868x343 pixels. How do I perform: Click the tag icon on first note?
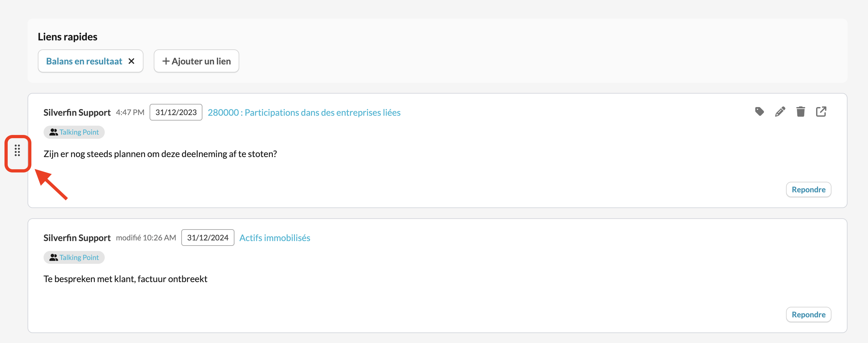[759, 112]
